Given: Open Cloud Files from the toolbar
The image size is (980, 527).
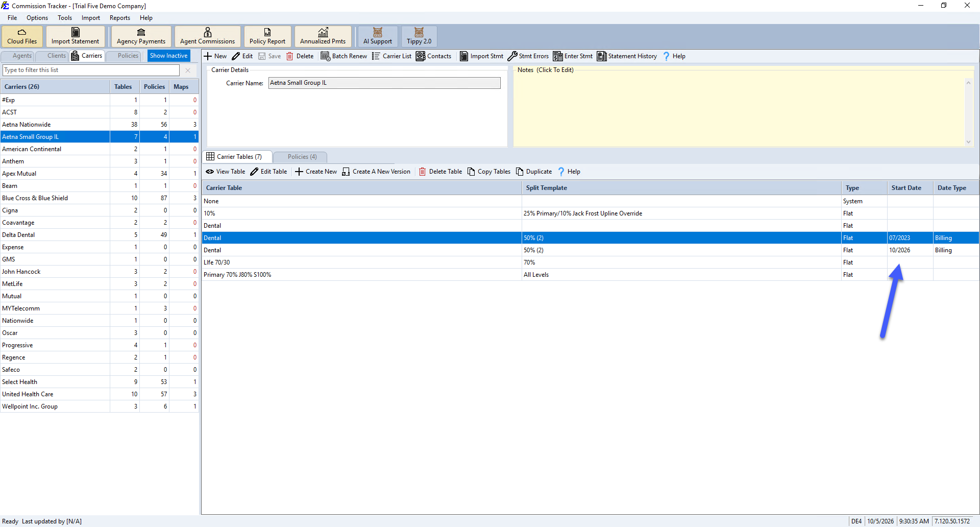Looking at the screenshot, I should click(22, 36).
